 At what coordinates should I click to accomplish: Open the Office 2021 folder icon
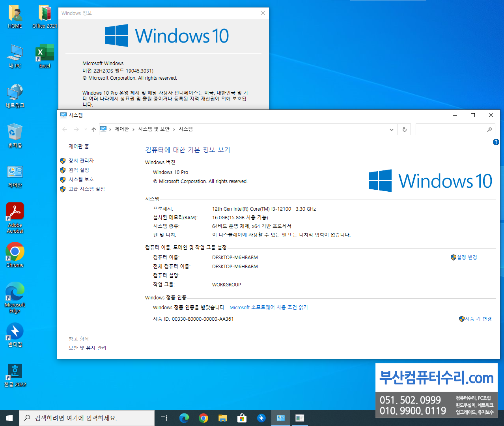[45, 17]
